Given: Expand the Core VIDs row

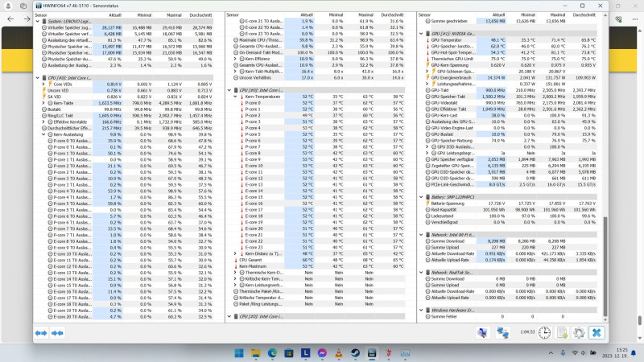Looking at the screenshot, I should click(43, 84).
